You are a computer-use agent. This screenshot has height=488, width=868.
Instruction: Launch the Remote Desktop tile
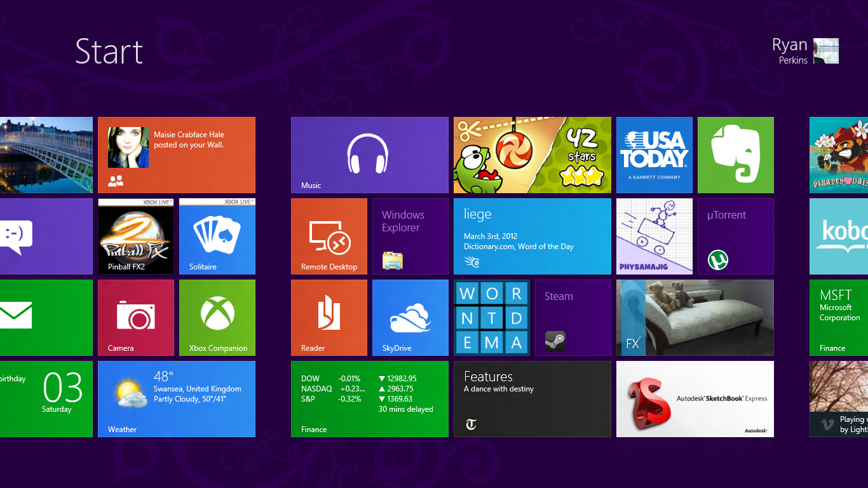click(x=329, y=236)
